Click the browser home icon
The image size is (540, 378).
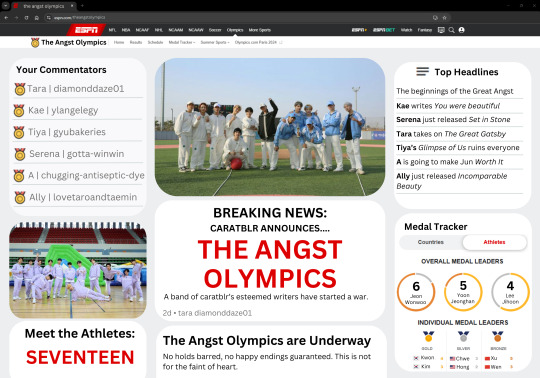coord(37,18)
